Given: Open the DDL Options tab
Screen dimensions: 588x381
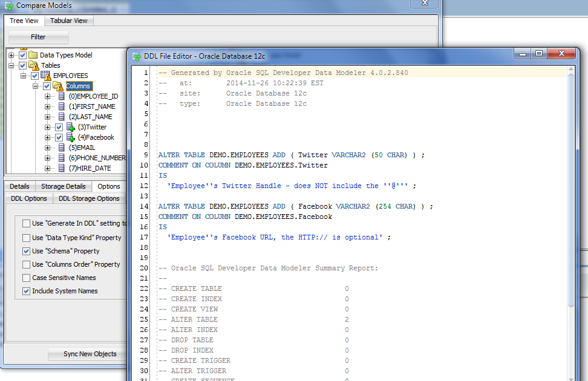Looking at the screenshot, I should click(x=29, y=198).
